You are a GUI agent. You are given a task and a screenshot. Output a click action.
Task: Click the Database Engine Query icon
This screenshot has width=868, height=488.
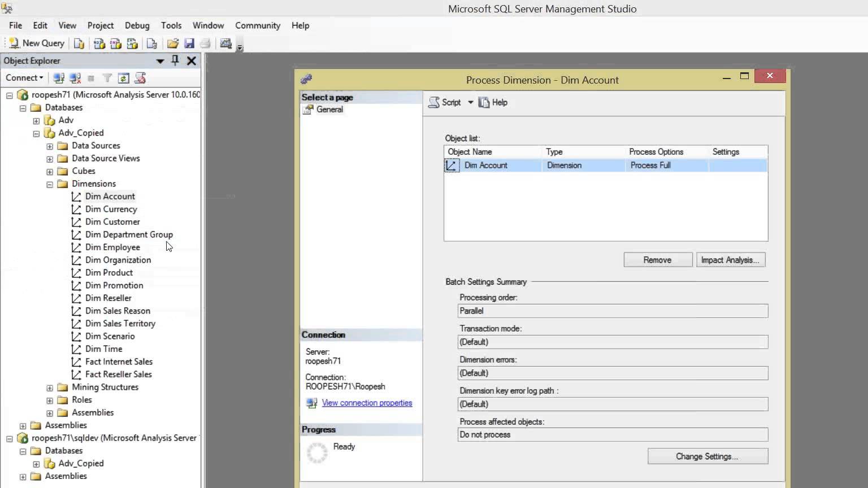coord(79,43)
